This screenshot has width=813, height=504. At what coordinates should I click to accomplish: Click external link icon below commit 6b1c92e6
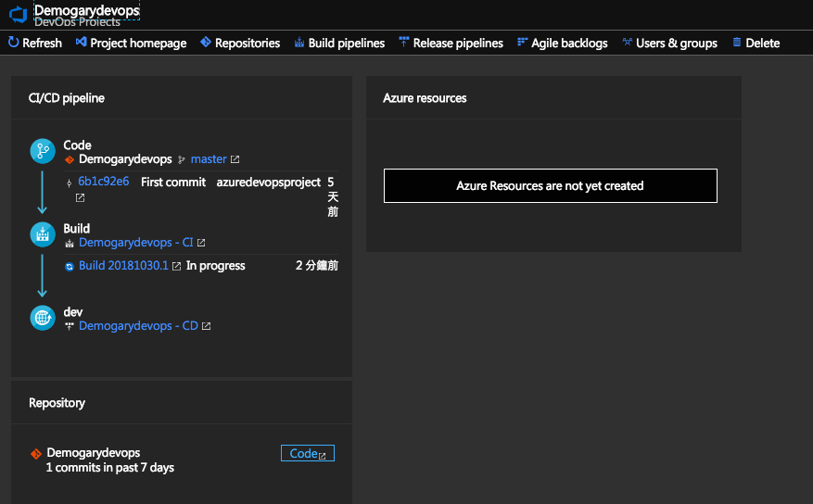click(x=80, y=197)
